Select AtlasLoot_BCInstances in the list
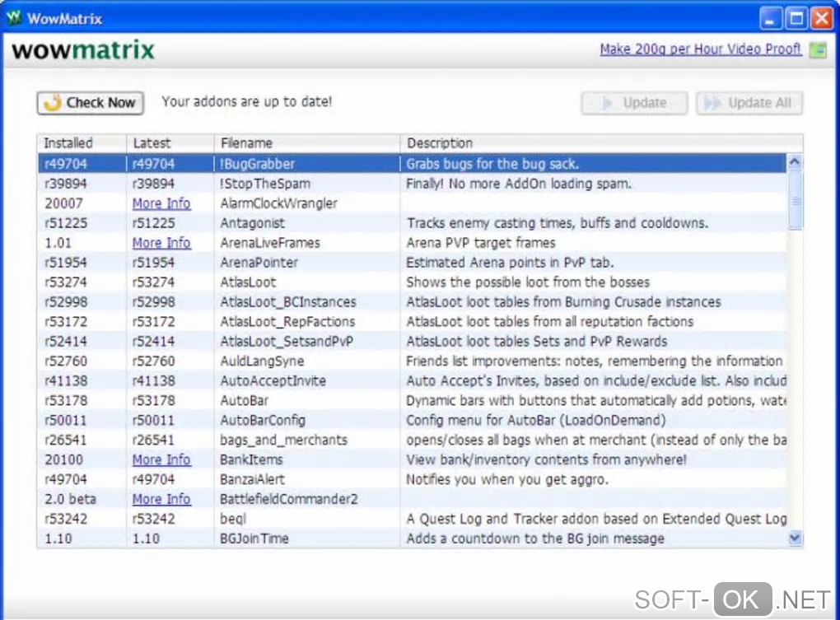The width and height of the screenshot is (840, 620). 288,302
